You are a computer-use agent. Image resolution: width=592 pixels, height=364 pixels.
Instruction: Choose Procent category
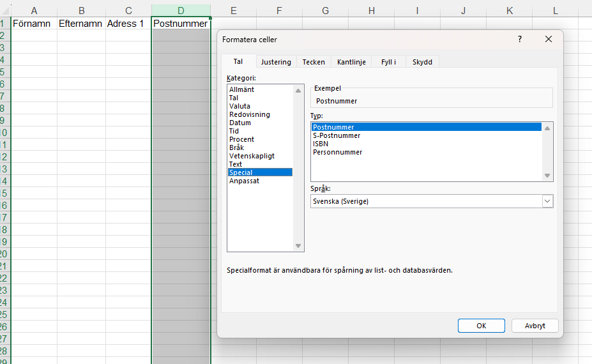(260, 139)
